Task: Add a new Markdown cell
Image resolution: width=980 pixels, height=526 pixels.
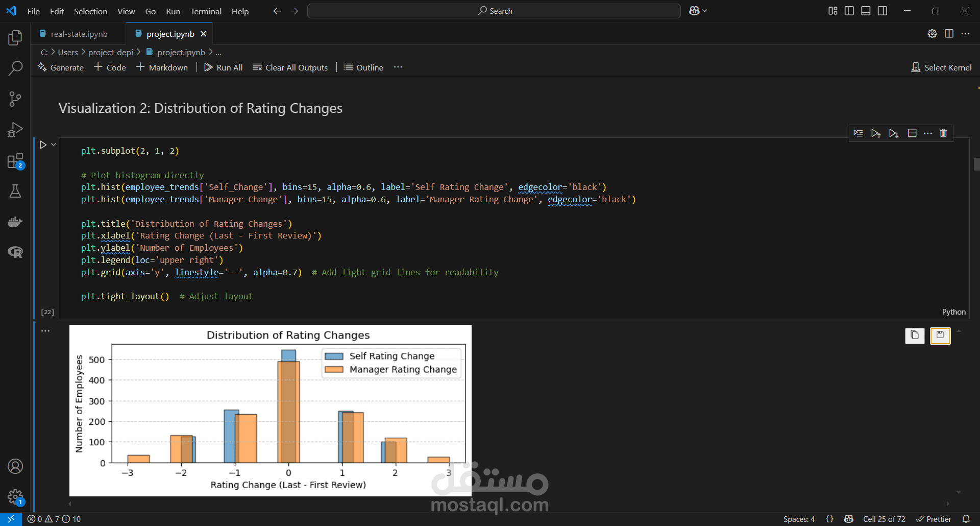Action: [x=162, y=67]
